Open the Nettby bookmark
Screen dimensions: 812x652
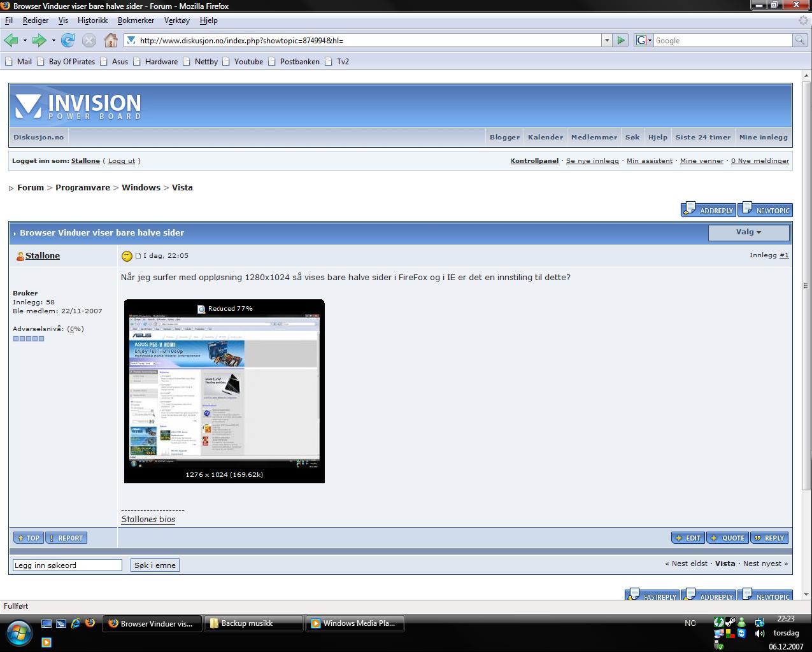click(200, 62)
